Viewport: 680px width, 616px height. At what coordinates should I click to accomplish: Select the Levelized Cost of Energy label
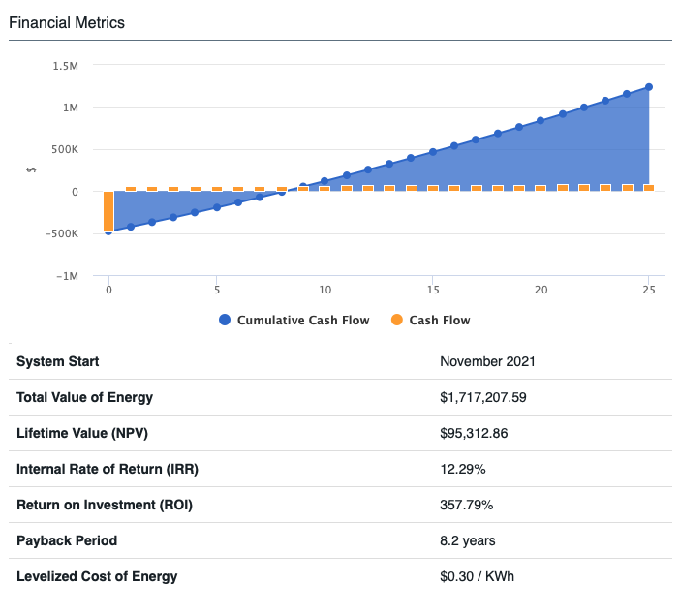(x=97, y=576)
